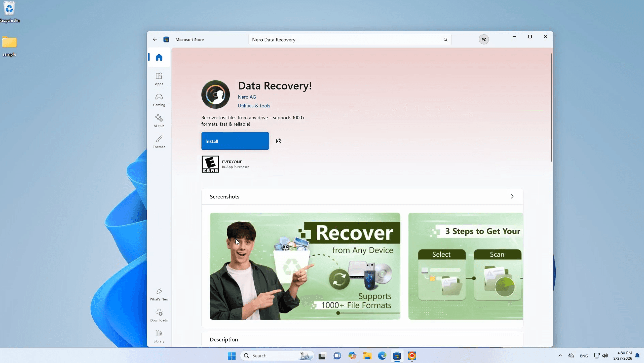Install the Data Recovery! app
Image resolution: width=644 pixels, height=363 pixels.
[x=235, y=141]
